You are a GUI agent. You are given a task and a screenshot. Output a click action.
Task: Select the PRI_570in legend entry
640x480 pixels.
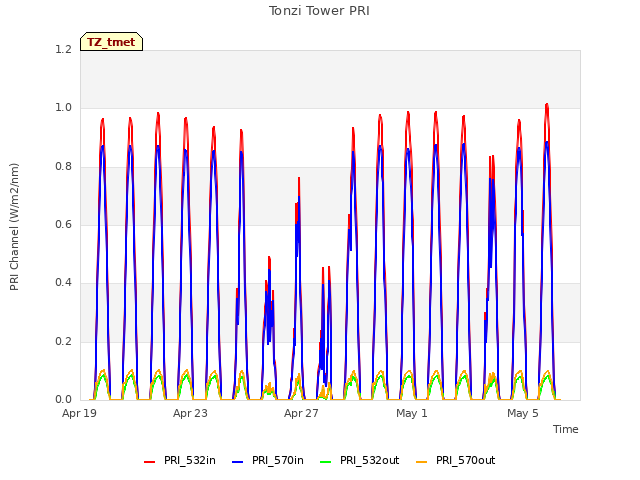click(x=268, y=460)
